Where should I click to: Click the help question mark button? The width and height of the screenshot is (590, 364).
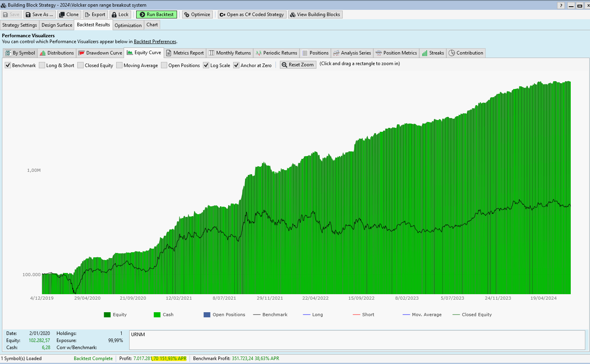(x=561, y=5)
